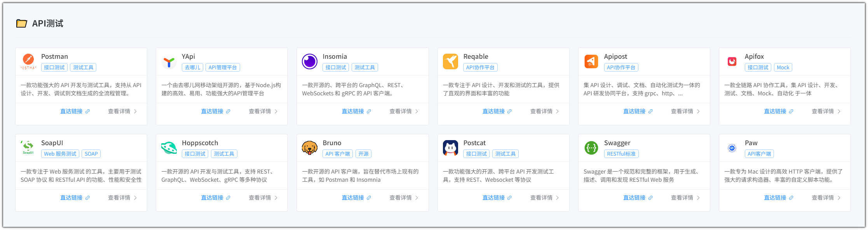
Task: View 查看详情 for Apifox
Action: click(826, 111)
